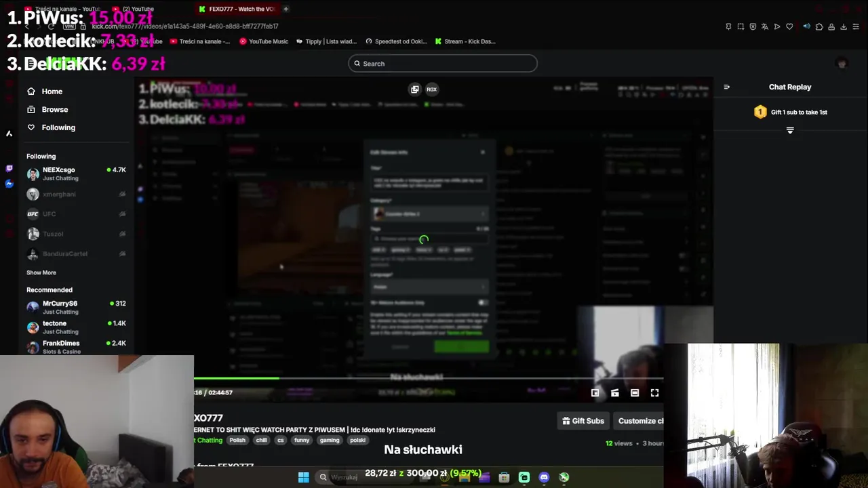This screenshot has width=868, height=488.
Task: Switch to (2) YouTube browser tab
Action: tap(138, 9)
